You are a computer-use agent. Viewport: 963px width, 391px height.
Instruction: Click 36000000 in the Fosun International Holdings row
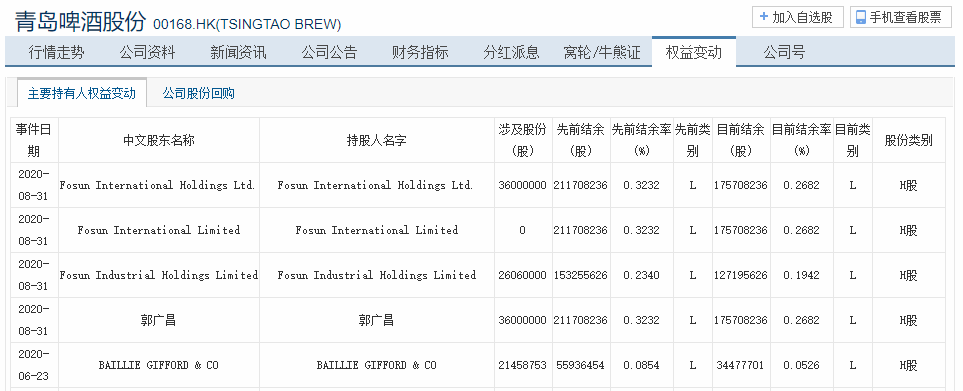(523, 185)
